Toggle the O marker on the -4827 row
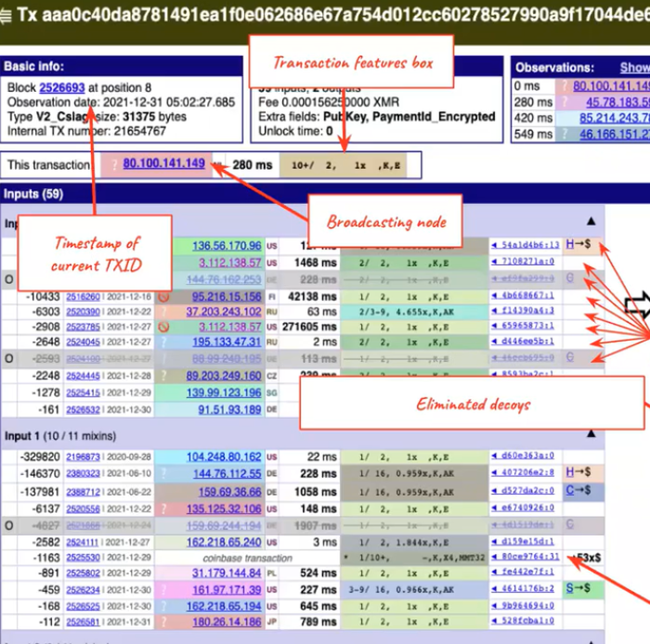 [x=8, y=525]
